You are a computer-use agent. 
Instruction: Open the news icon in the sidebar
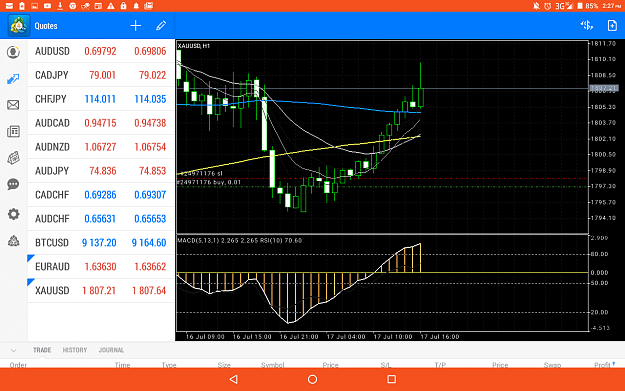pos(13,132)
